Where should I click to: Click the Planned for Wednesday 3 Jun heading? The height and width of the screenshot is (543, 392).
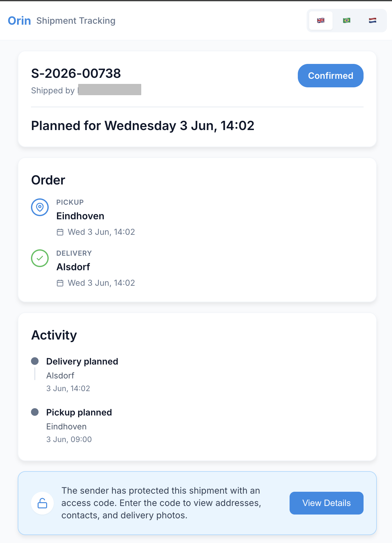click(x=143, y=126)
